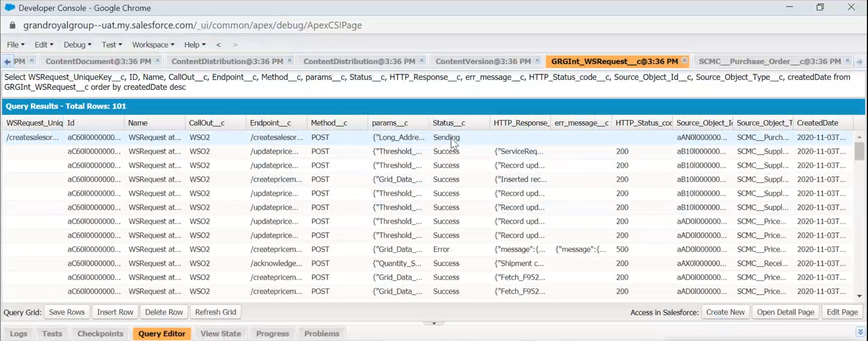Open the Help menu

195,45
